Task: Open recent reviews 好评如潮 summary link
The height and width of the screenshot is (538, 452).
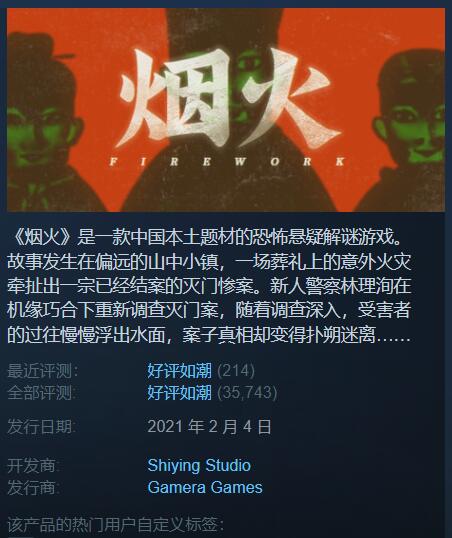Action: [179, 371]
